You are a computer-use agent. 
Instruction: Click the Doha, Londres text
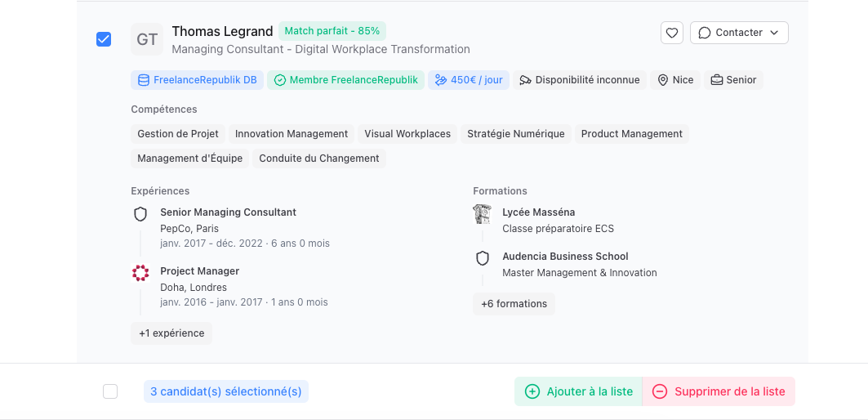coord(194,287)
